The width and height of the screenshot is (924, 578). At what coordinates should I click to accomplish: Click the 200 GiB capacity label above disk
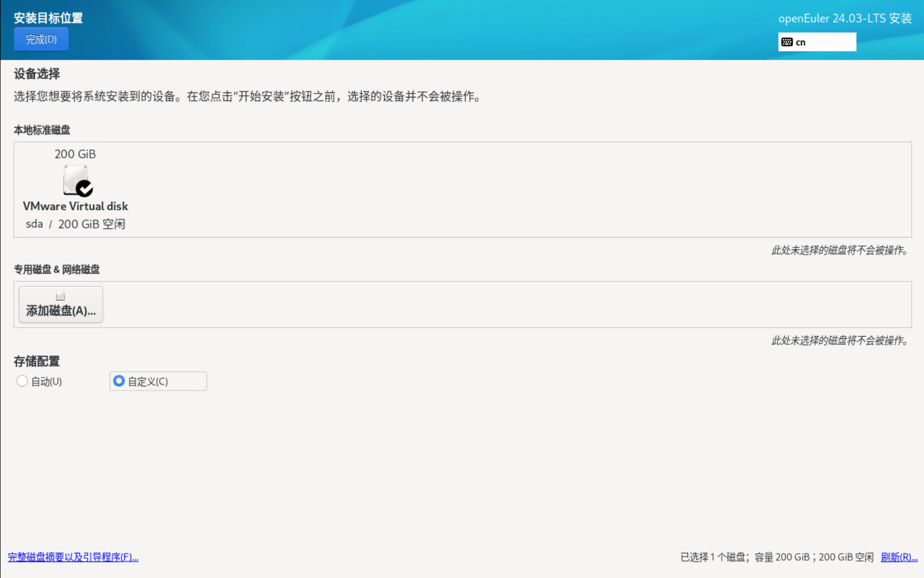click(75, 154)
